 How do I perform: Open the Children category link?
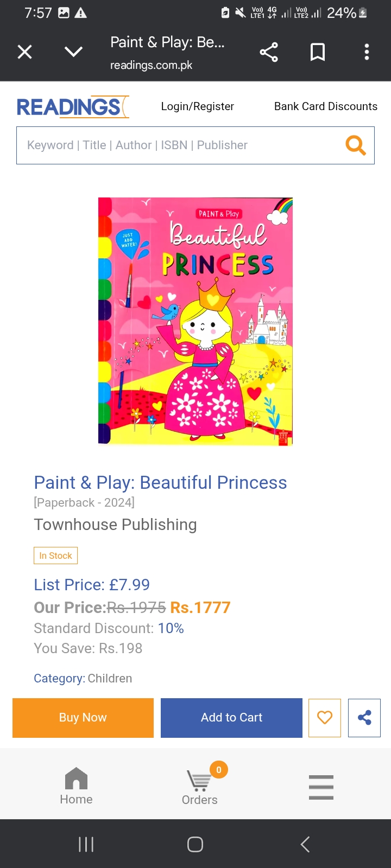pos(110,679)
